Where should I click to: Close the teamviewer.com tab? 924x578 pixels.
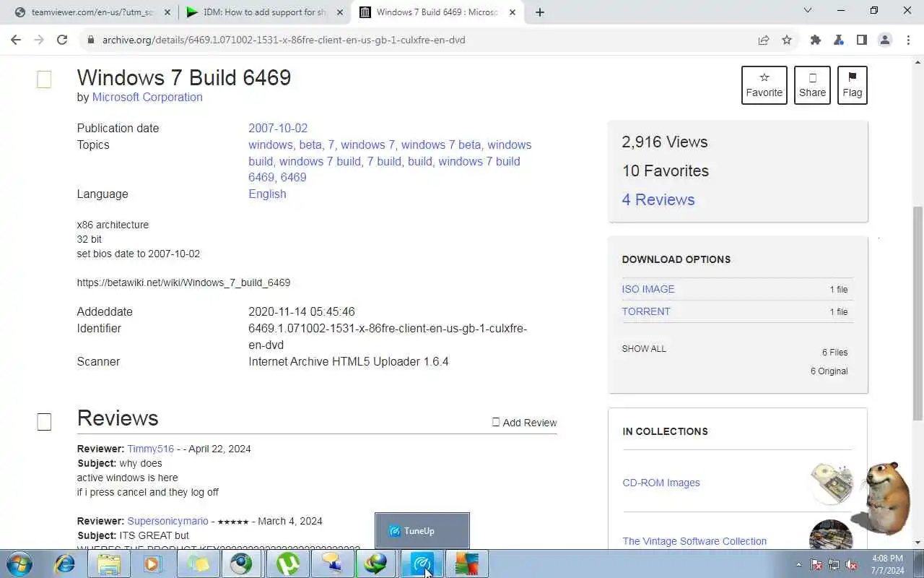coord(166,12)
